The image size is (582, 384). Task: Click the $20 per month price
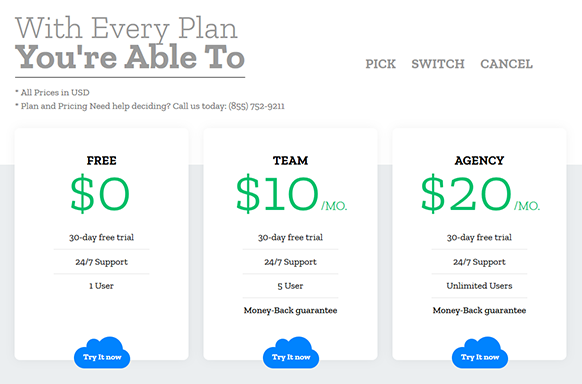(480, 194)
